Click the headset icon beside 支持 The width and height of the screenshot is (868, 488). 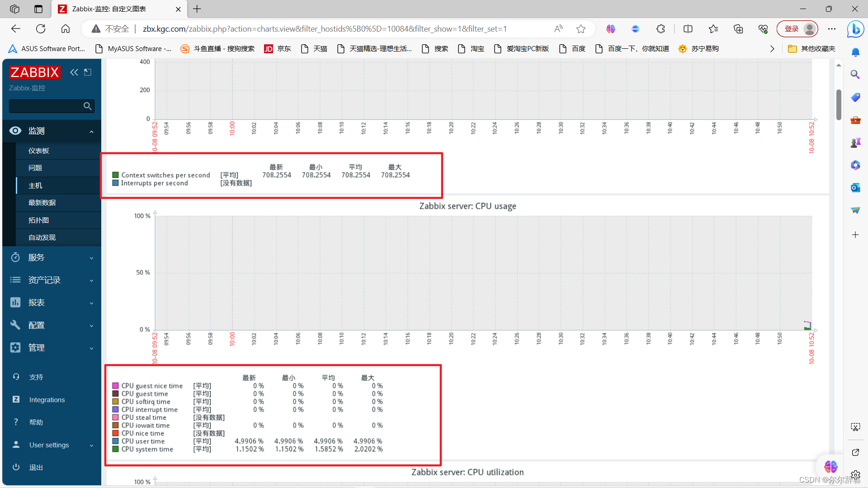16,377
